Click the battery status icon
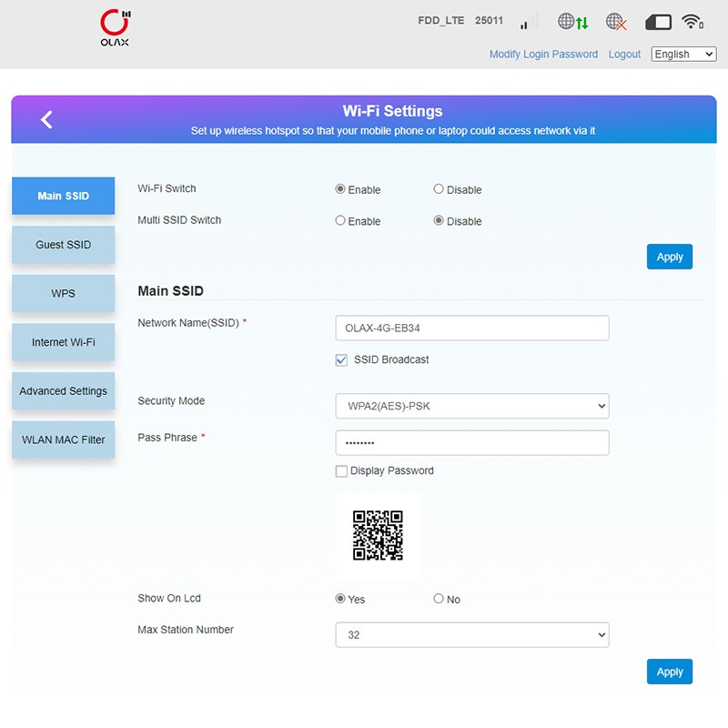The width and height of the screenshot is (728, 728). pos(658,22)
